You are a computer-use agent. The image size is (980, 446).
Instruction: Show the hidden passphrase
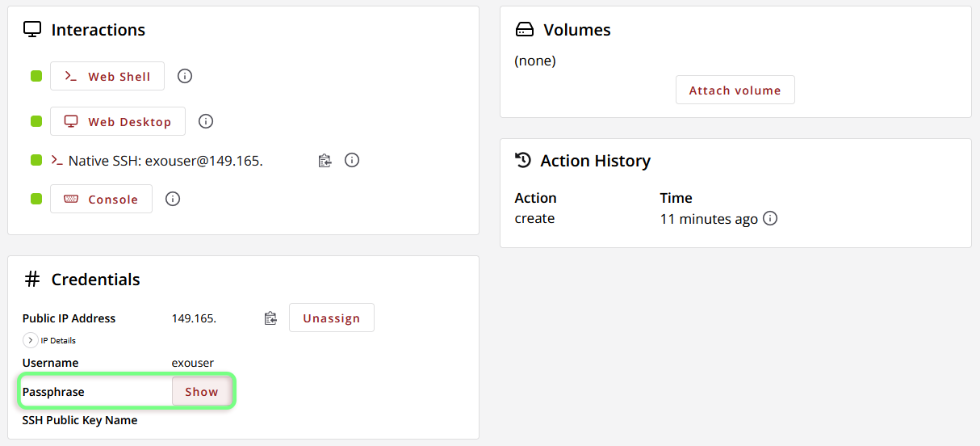click(x=202, y=392)
